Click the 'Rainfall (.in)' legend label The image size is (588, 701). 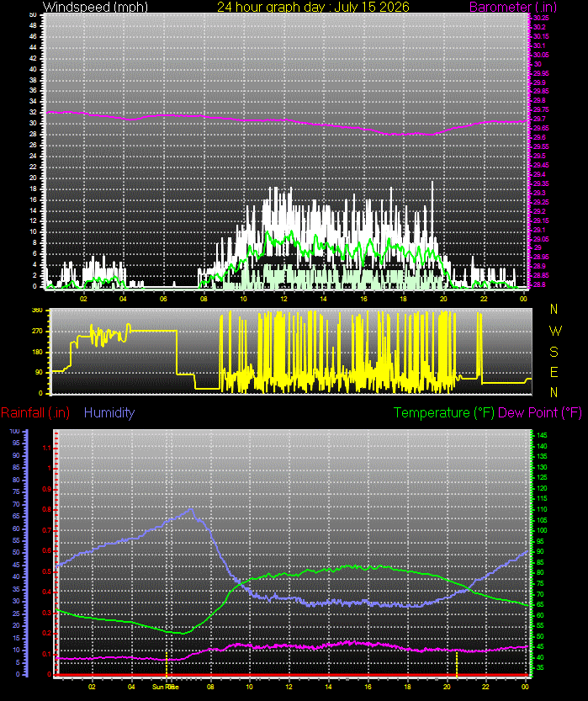click(35, 412)
